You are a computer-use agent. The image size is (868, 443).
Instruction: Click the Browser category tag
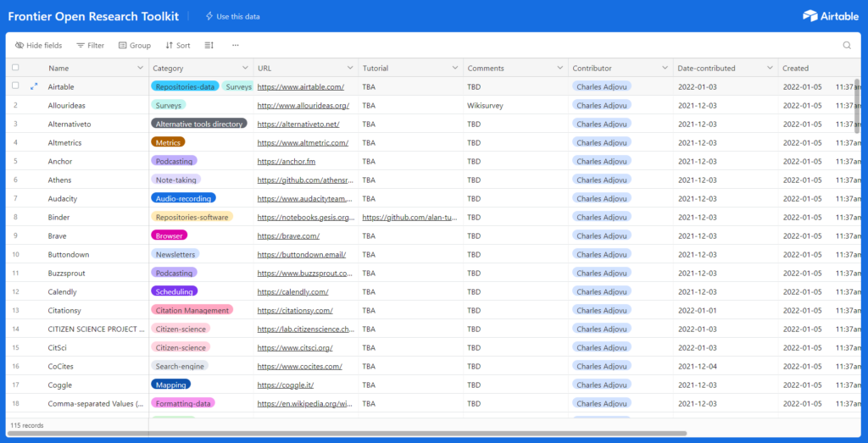pyautogui.click(x=169, y=235)
